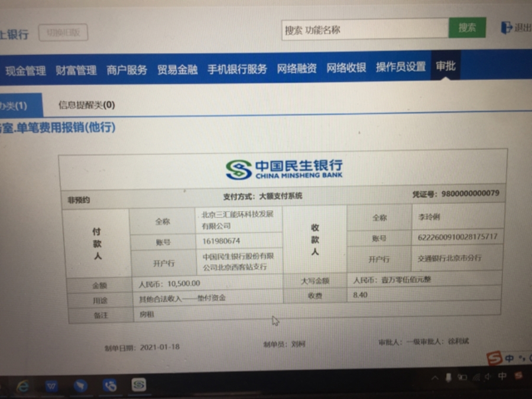Screen dimensions: 532x399
Task: Click the 搜索 function-name search field
Action: tap(365, 30)
